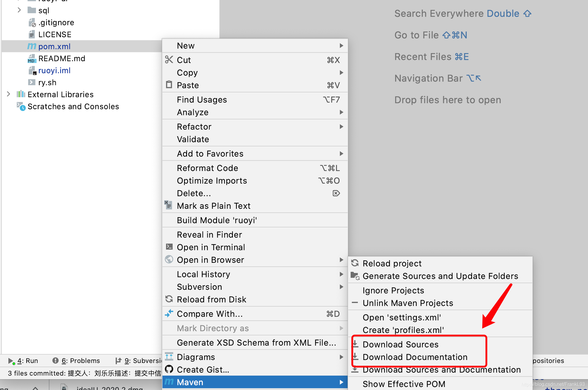Select Reveal in Finder
588x390 pixels.
click(255, 235)
